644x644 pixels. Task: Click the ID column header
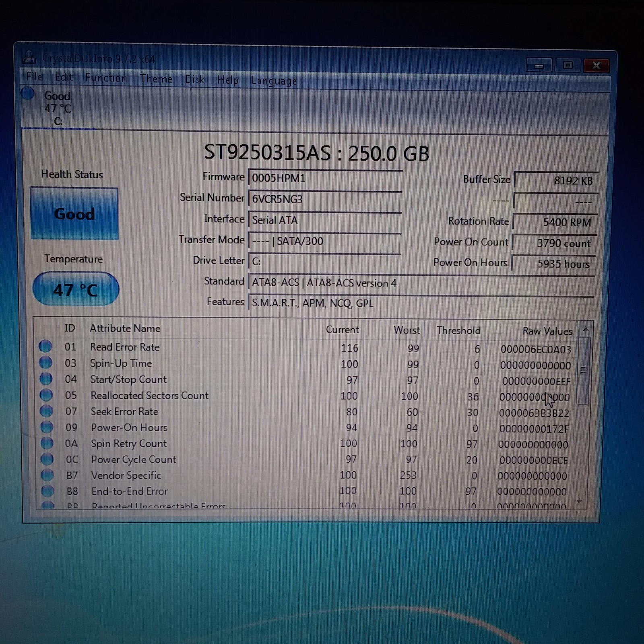click(70, 328)
